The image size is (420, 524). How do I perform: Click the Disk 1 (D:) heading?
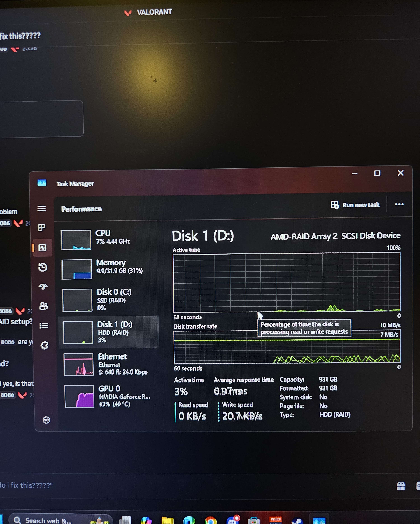click(203, 236)
